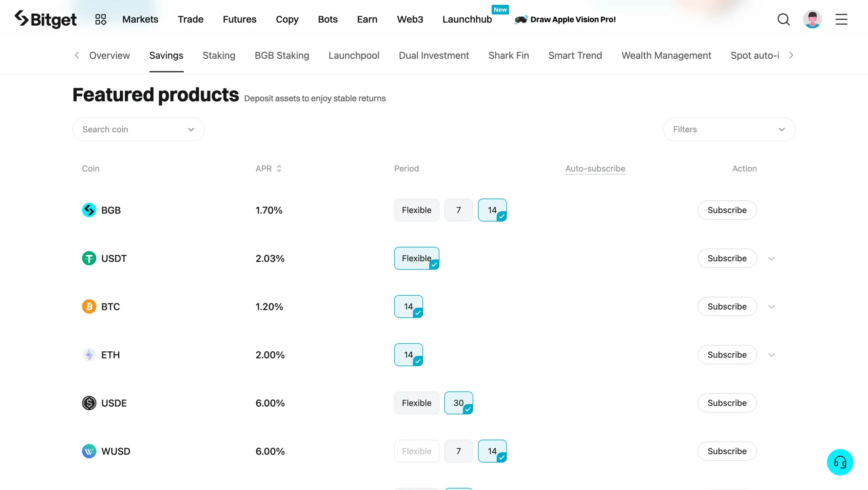Subscribe to WUSD savings
Viewport: 868px width, 490px height.
click(727, 451)
